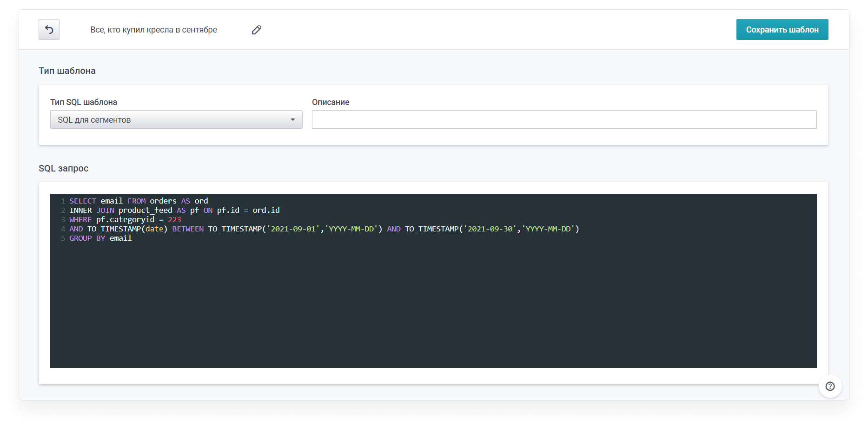Image resolution: width=868 pixels, height=428 pixels.
Task: Click the '2021-09-30' date string
Action: [x=490, y=229]
